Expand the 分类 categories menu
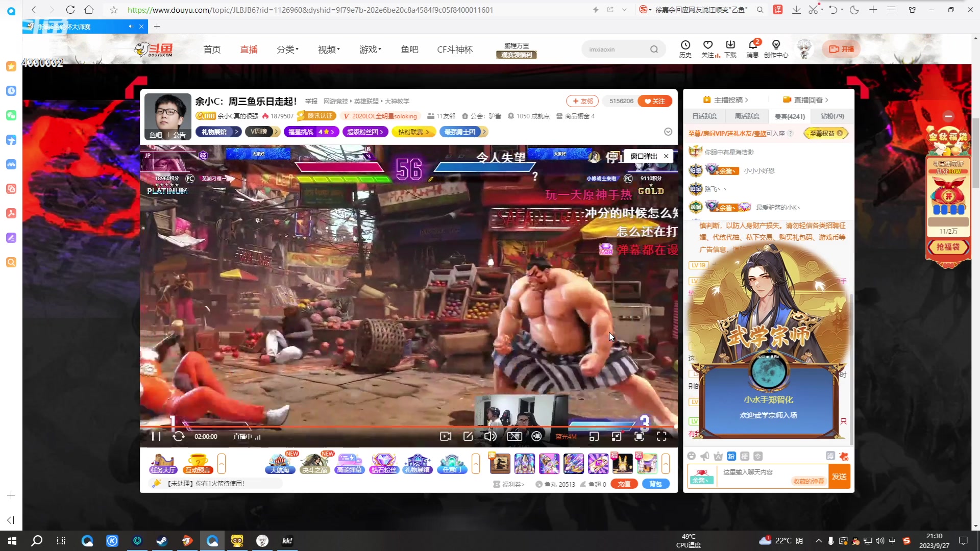The width and height of the screenshot is (980, 551). coord(287,49)
